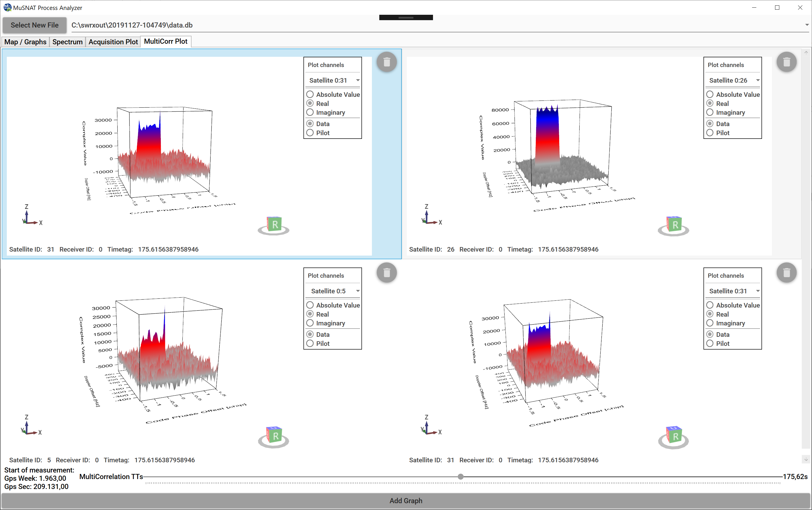Click the MultiCorrelation TTs slider handle
The height and width of the screenshot is (510, 812).
461,476
